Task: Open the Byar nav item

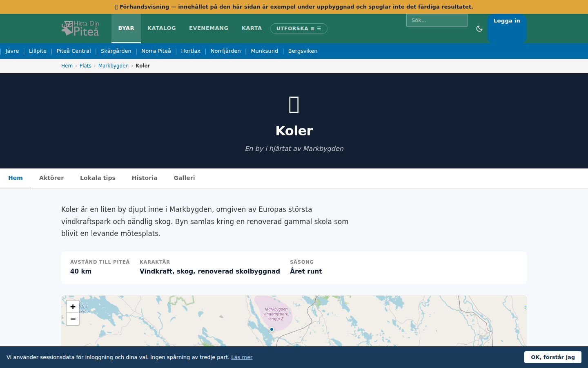Action: (x=126, y=28)
